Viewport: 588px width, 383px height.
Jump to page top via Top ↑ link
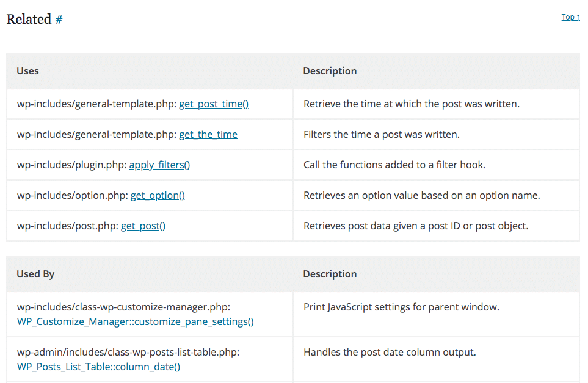[x=570, y=17]
